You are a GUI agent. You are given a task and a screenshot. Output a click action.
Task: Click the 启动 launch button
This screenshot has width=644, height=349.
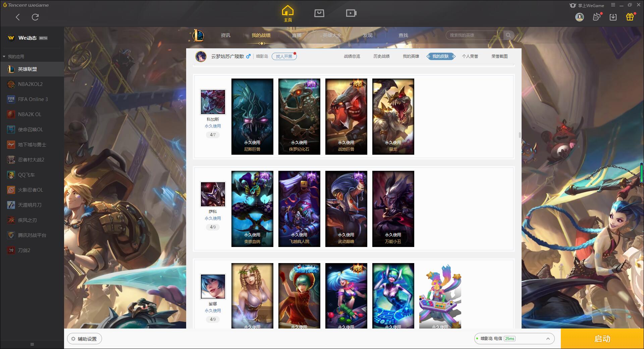pyautogui.click(x=602, y=339)
